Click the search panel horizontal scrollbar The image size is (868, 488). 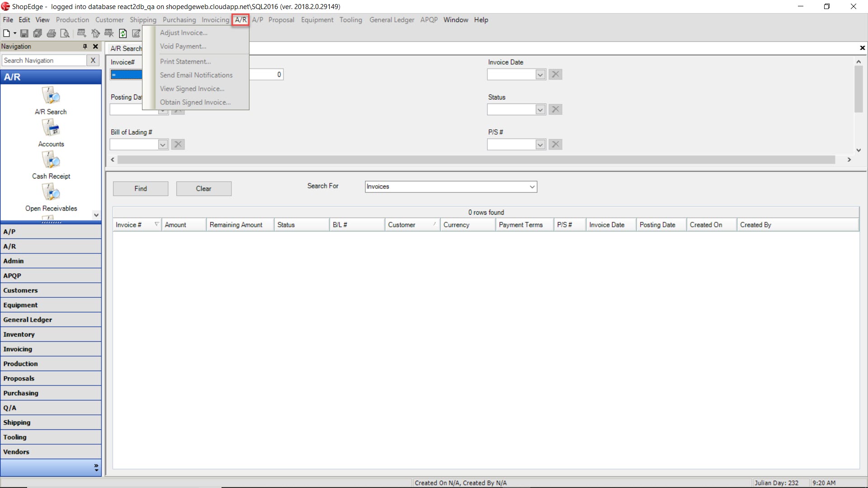click(x=476, y=160)
